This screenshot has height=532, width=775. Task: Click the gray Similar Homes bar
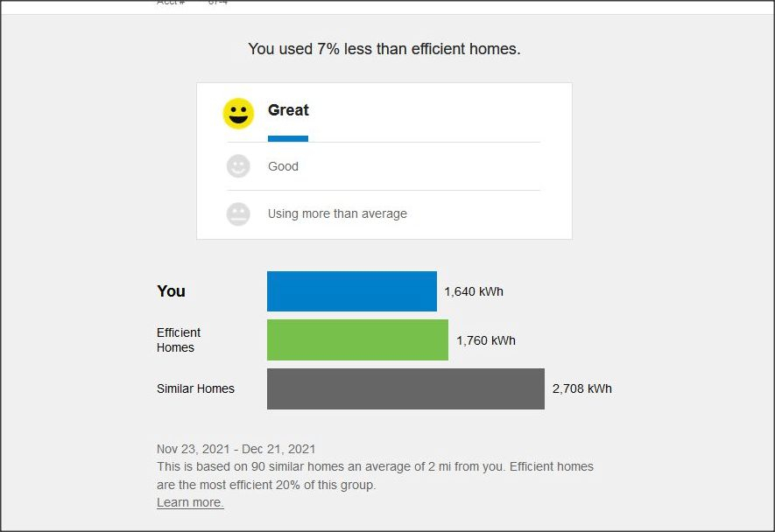pyautogui.click(x=405, y=388)
